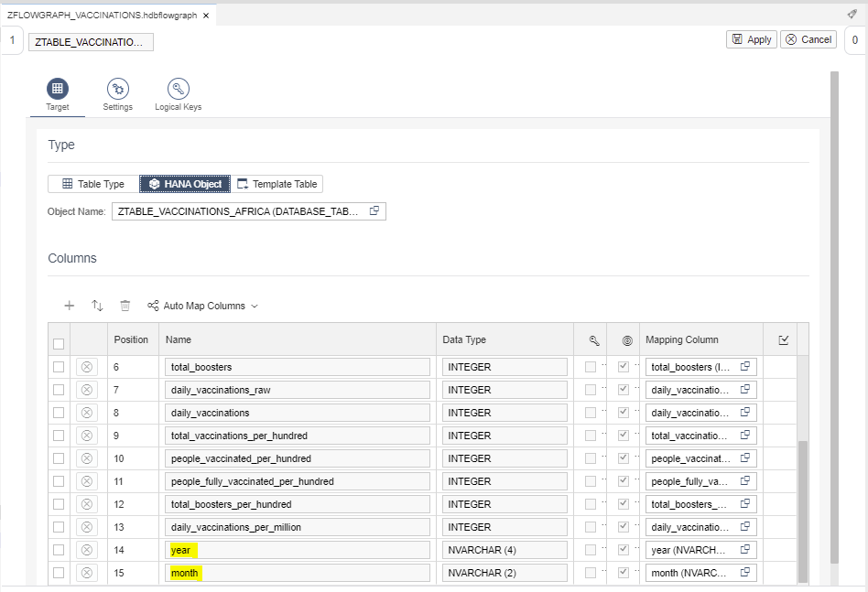Select row checkbox for daily_vaccinations_raw
The width and height of the screenshot is (868, 592).
point(59,390)
